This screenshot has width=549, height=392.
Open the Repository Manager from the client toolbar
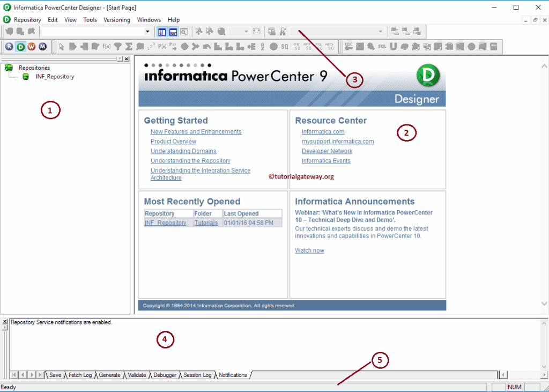9,47
